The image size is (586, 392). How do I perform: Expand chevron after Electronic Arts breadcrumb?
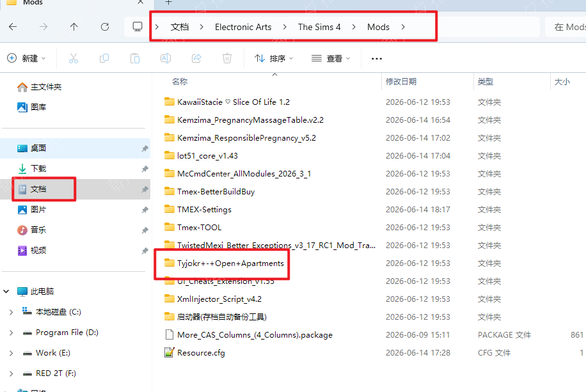tap(285, 27)
